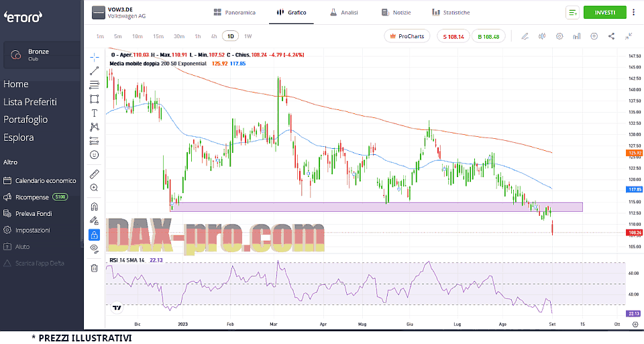Select the 1h timeframe
The width and height of the screenshot is (644, 344).
click(197, 36)
